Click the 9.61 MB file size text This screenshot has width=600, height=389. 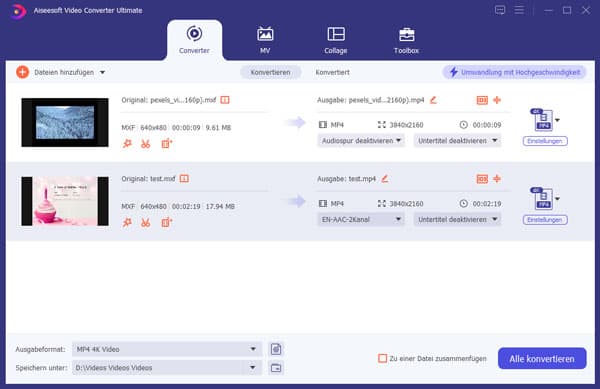tap(218, 127)
